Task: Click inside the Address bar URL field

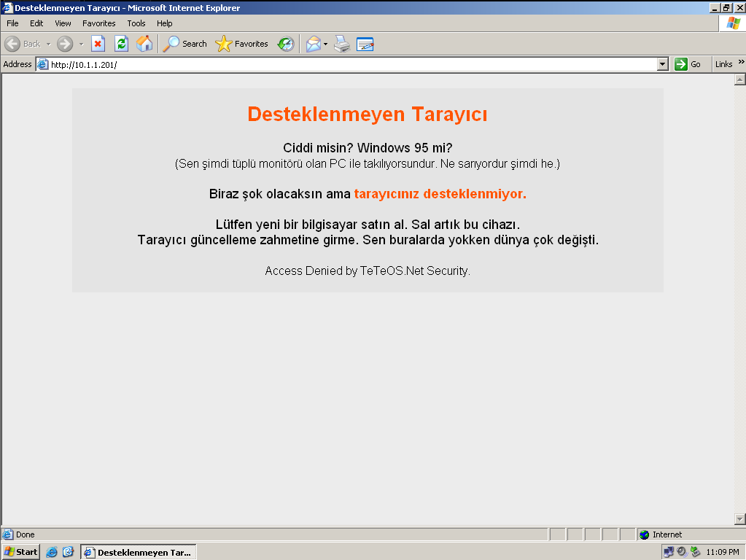Action: (x=352, y=65)
